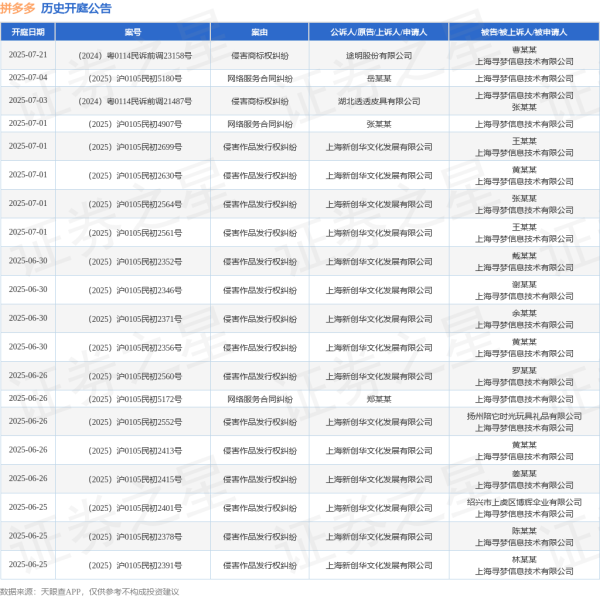Screen dimensions: 600x597
Task: Click defendant 张某某 in the 民初2564号 row
Action: click(524, 198)
